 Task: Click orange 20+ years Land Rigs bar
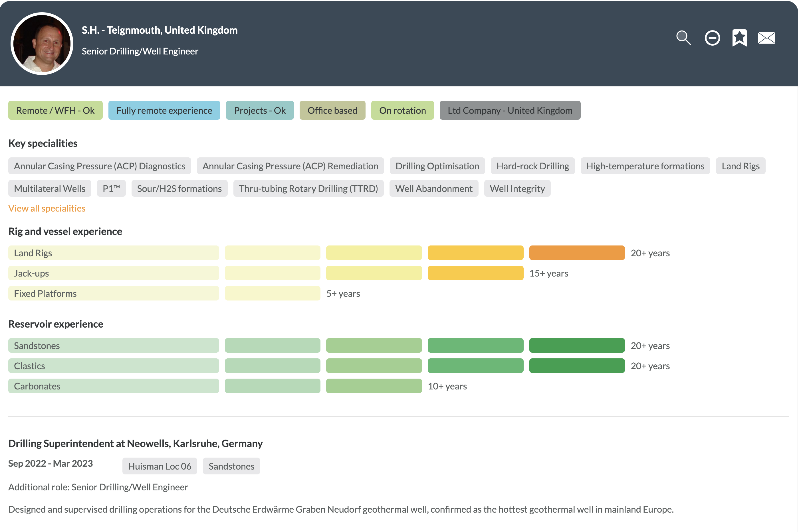(x=577, y=253)
